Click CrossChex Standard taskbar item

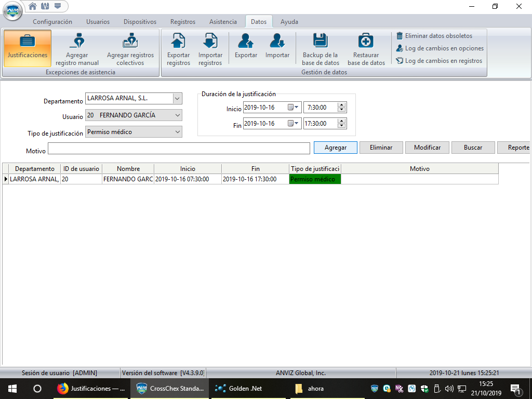point(170,389)
